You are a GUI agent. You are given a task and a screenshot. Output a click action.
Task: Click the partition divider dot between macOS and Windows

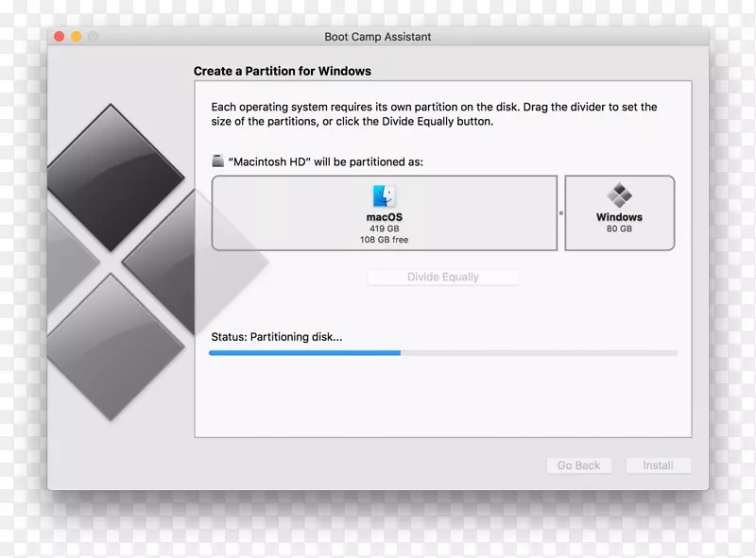(x=562, y=211)
